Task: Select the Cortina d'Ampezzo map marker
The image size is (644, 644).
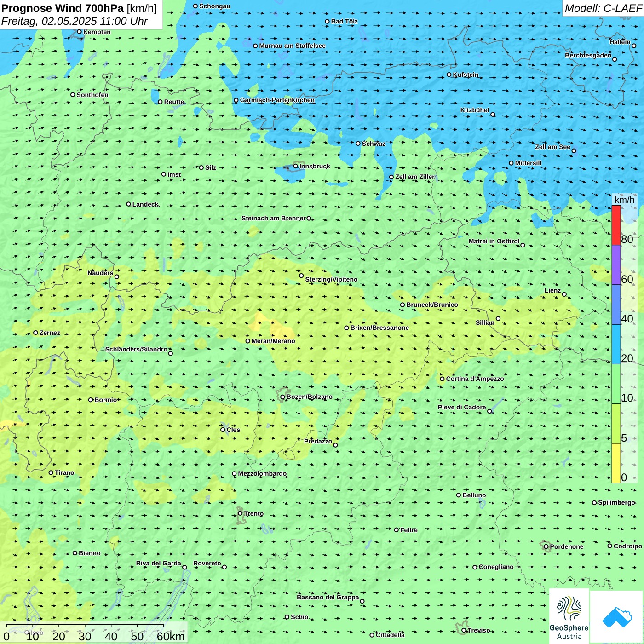Action: [x=442, y=379]
